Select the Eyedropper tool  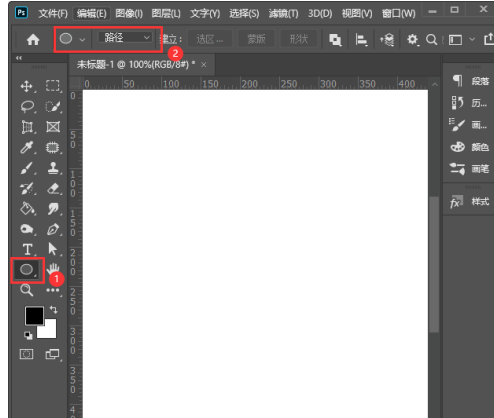point(27,147)
